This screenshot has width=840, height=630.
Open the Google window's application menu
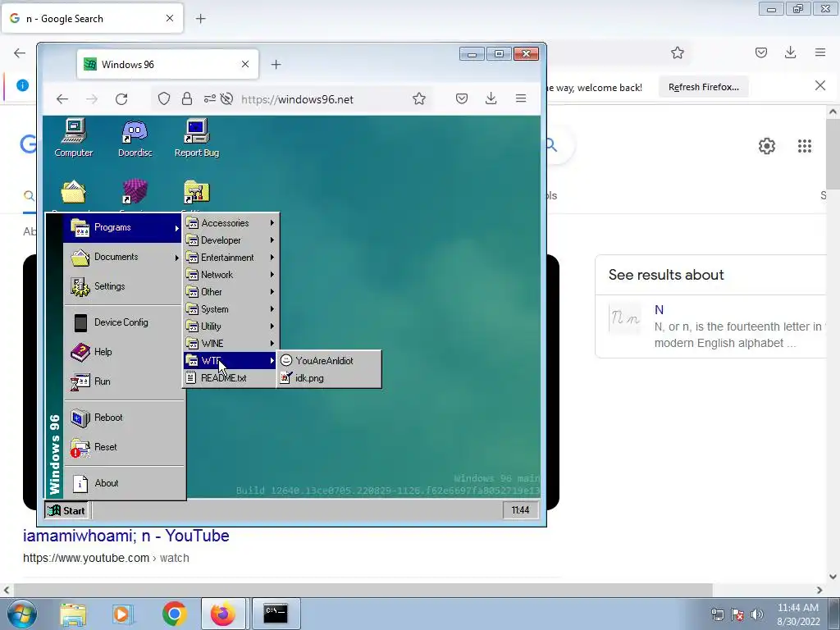pos(819,52)
